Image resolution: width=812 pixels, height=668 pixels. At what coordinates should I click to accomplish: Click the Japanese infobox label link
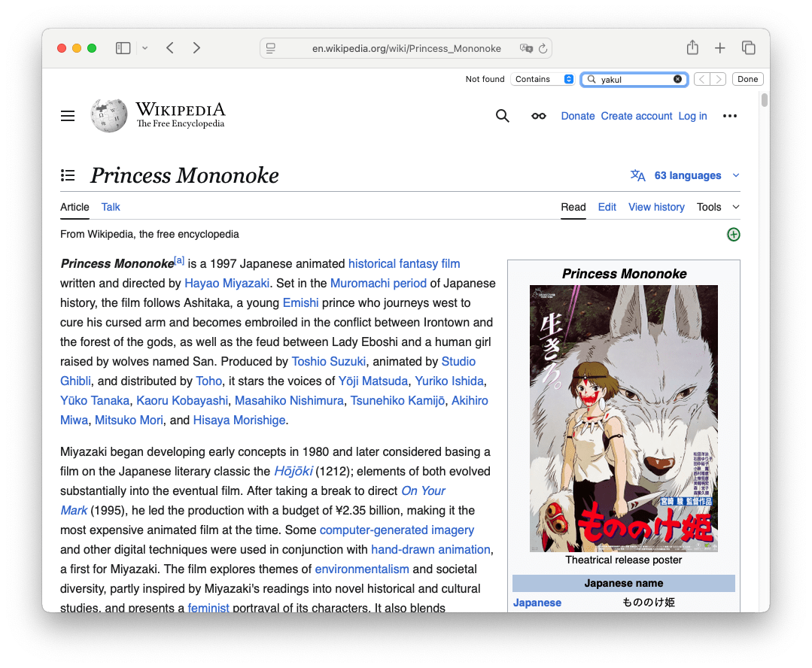(x=537, y=603)
